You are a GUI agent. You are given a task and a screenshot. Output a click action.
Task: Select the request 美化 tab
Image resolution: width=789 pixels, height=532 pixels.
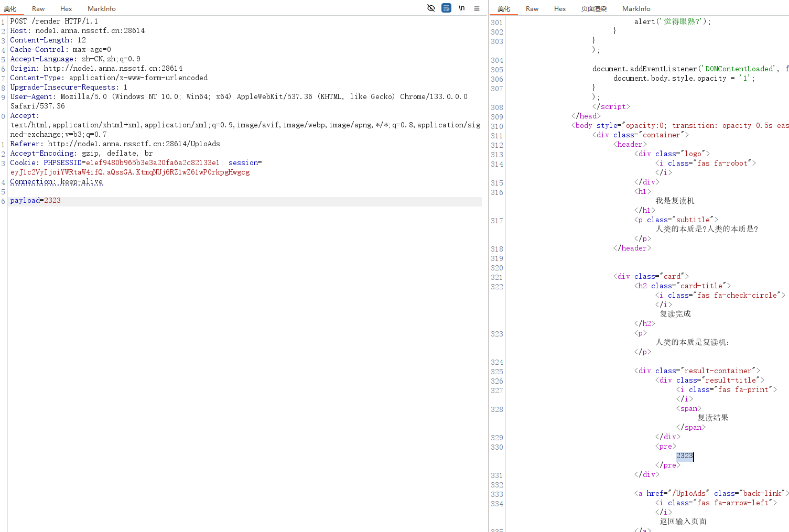point(10,8)
